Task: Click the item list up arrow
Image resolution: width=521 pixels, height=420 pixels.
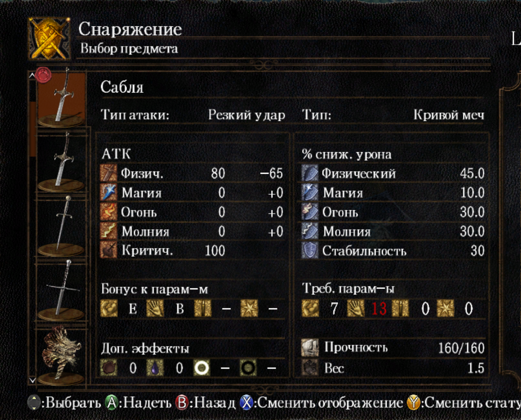Action: tap(32, 75)
